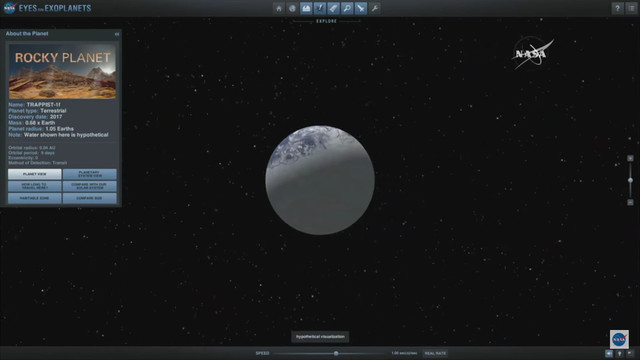Image resolution: width=640 pixels, height=360 pixels.
Task: Click the Eyes on Exoplanets title
Action: pos(55,8)
